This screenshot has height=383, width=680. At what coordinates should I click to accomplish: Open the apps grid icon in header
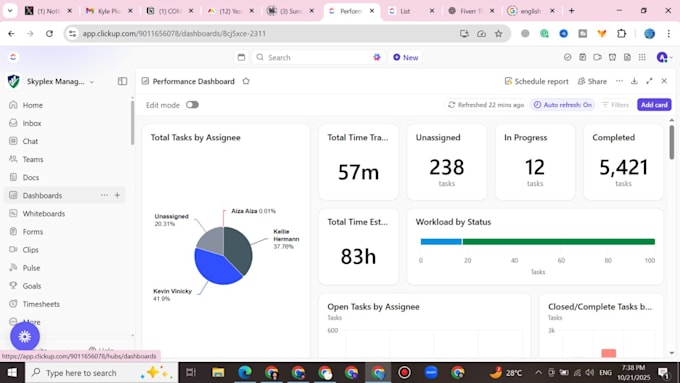642,57
